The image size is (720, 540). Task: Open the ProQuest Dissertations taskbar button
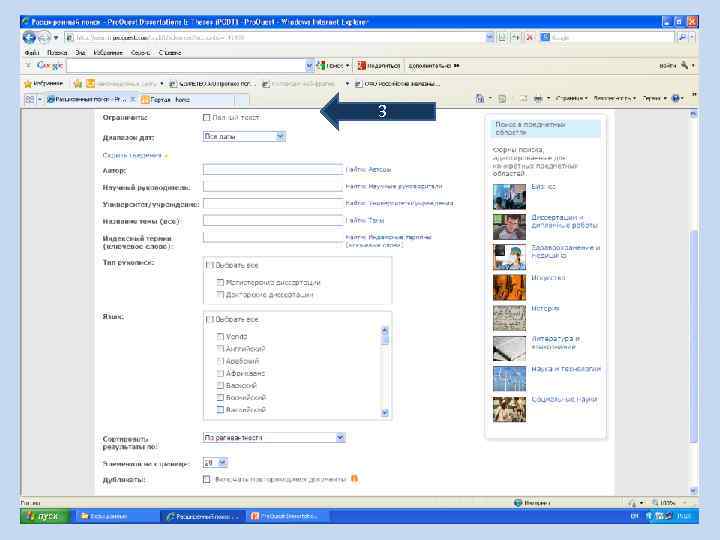(x=287, y=516)
